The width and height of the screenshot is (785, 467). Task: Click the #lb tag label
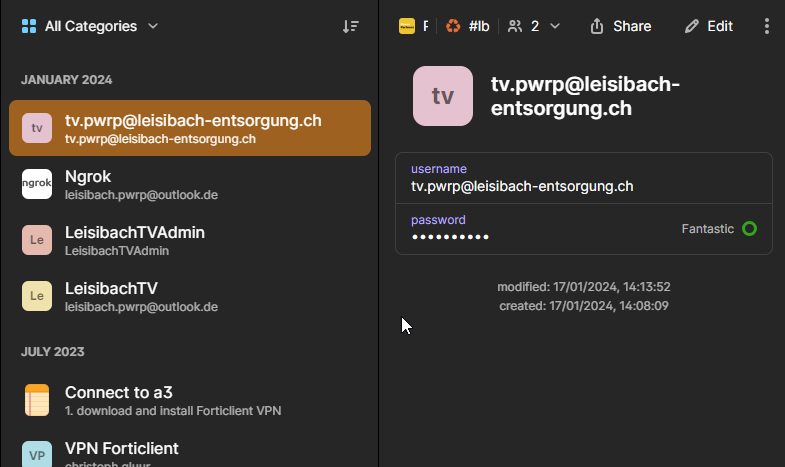[x=479, y=26]
